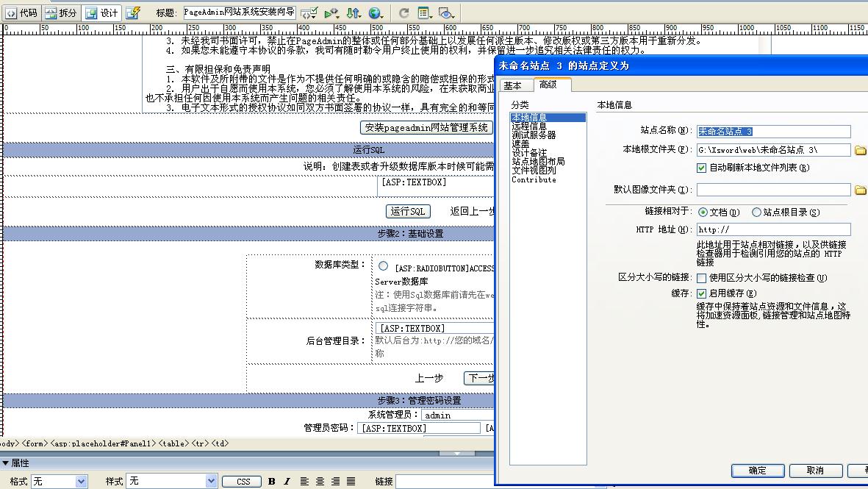Click the Refresh design view icon

[403, 13]
